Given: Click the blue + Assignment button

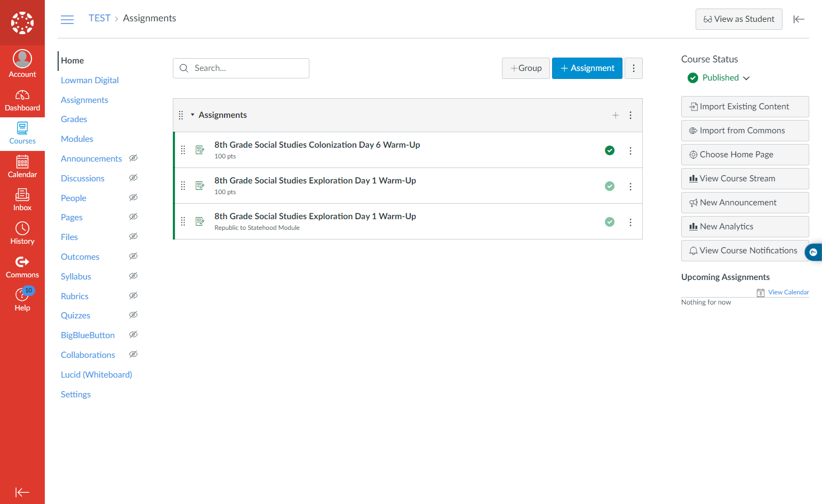Looking at the screenshot, I should pyautogui.click(x=587, y=68).
